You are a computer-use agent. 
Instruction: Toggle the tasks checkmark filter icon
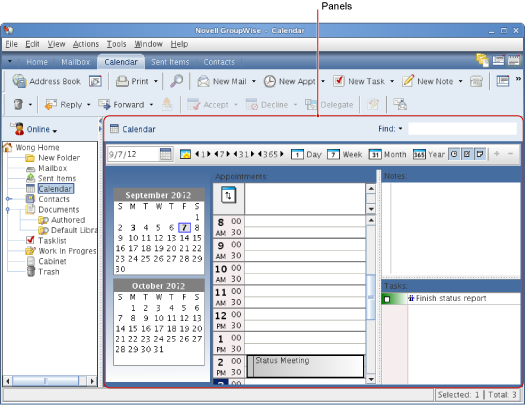tap(467, 154)
